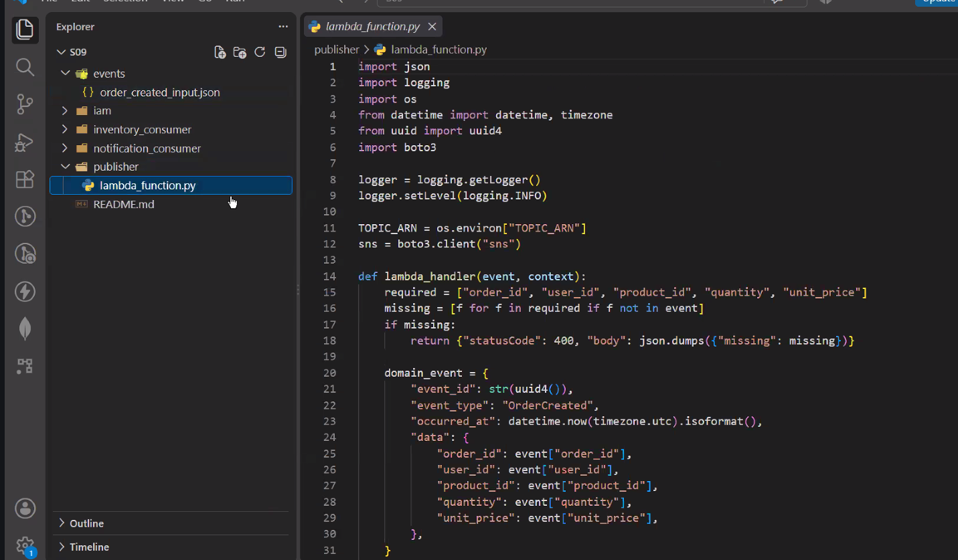The height and width of the screenshot is (560, 958).
Task: Open the Extensions view
Action: [x=25, y=179]
